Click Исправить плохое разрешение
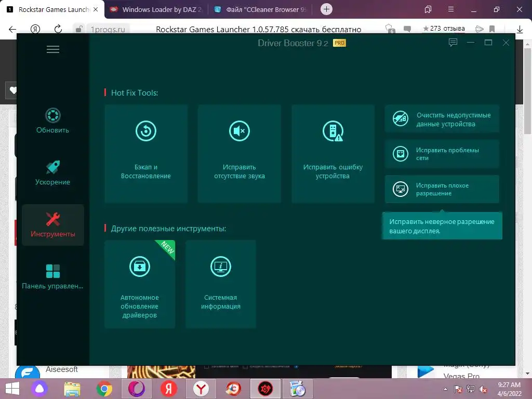 [x=442, y=189]
